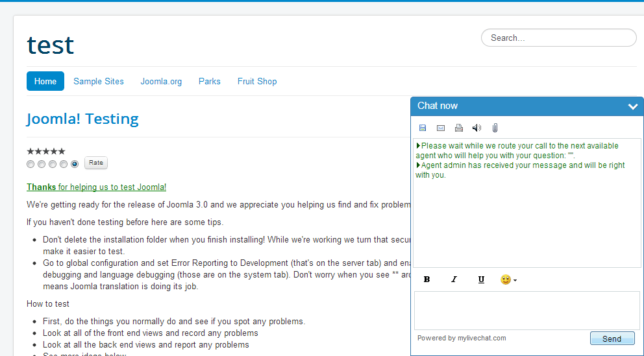Print the chat using the printer icon
This screenshot has height=356, width=644.
(x=459, y=128)
